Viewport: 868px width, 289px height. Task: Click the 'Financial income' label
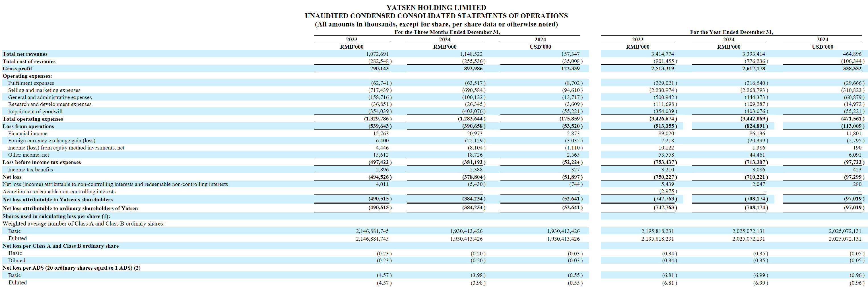pyautogui.click(x=28, y=133)
